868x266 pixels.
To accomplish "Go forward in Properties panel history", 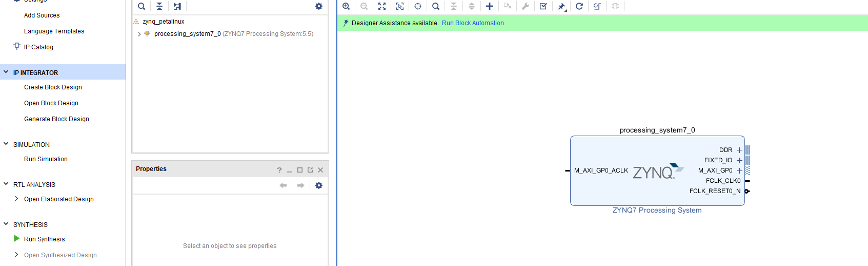I will (301, 185).
